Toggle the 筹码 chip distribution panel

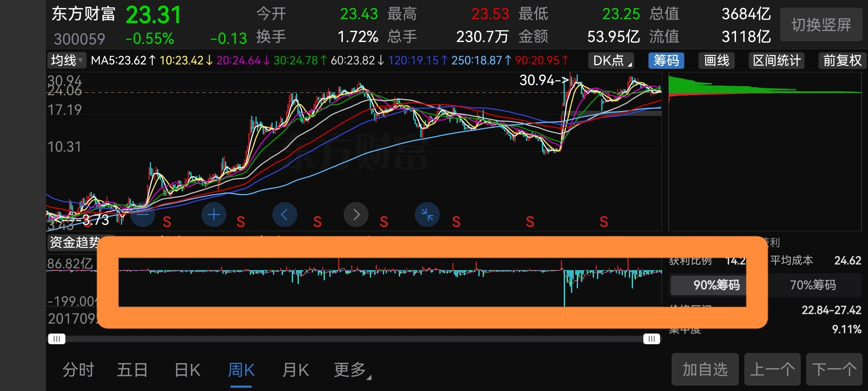(x=666, y=60)
